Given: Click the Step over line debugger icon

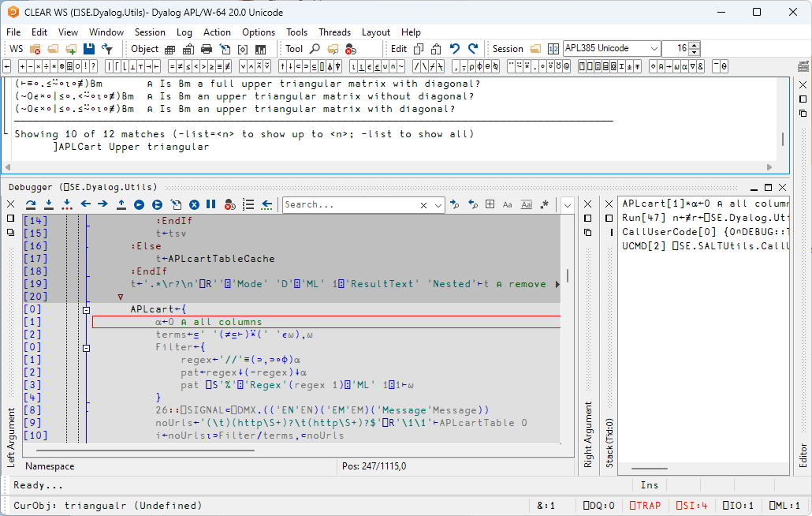Looking at the screenshot, I should point(31,204).
